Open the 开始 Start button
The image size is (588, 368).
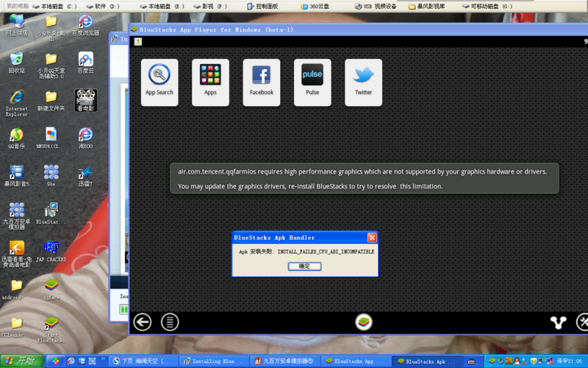pyautogui.click(x=22, y=361)
